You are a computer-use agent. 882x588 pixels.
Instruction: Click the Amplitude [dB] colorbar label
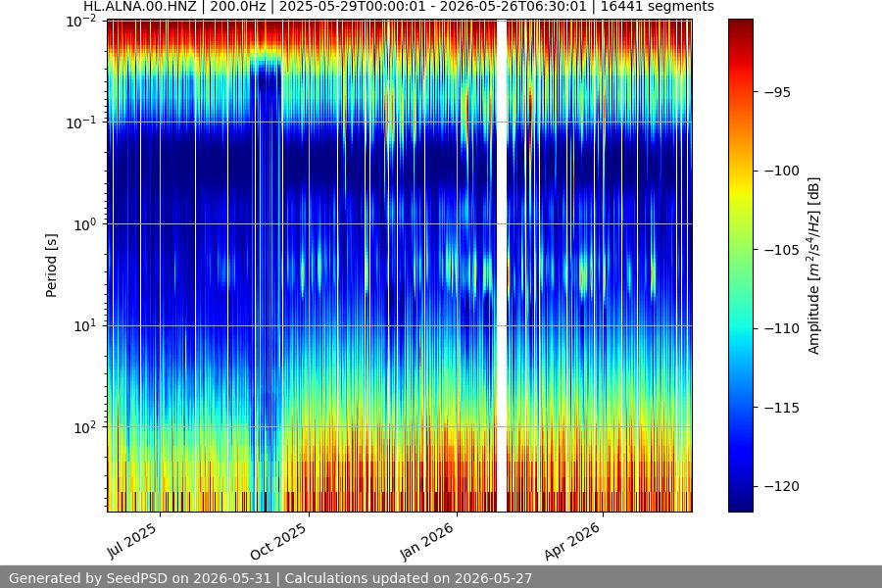pos(813,266)
